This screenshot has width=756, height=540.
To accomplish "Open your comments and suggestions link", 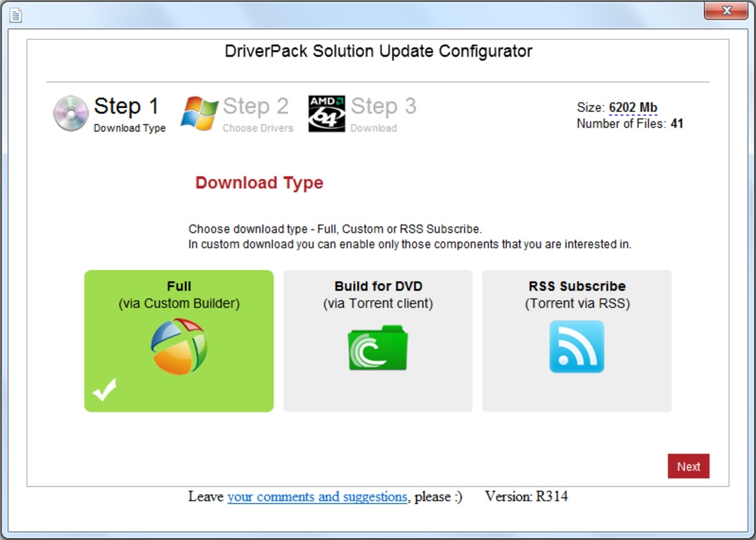I will 317,497.
